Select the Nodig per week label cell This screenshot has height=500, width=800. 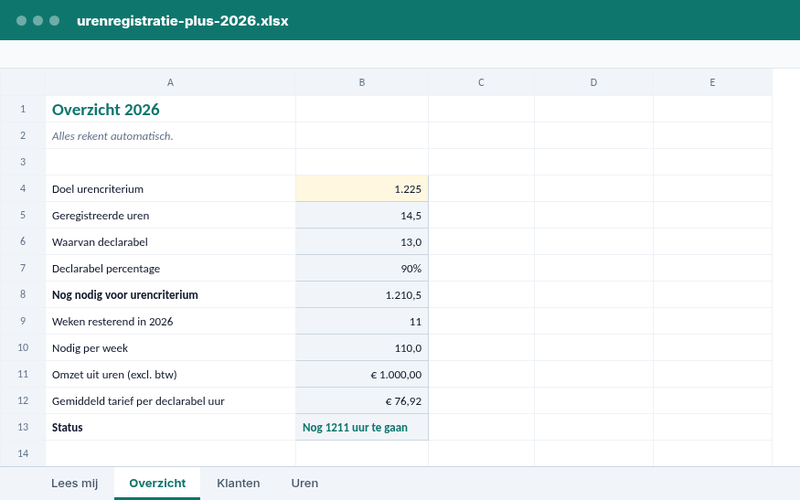170,348
